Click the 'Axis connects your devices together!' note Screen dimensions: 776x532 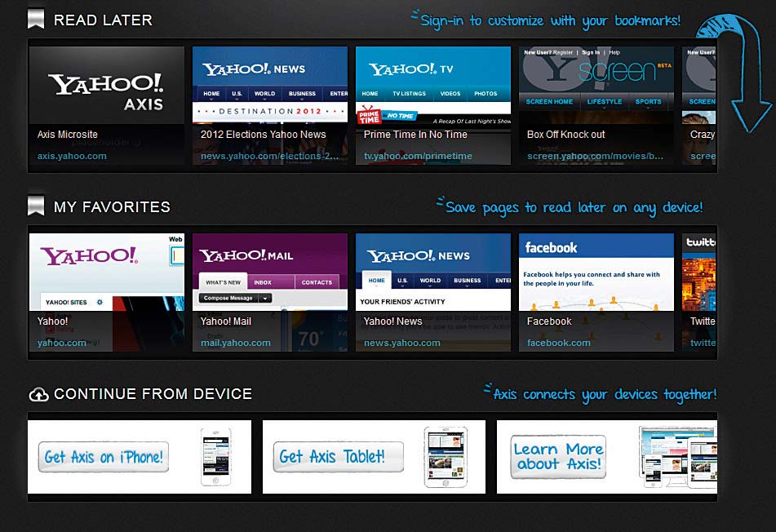coord(605,394)
